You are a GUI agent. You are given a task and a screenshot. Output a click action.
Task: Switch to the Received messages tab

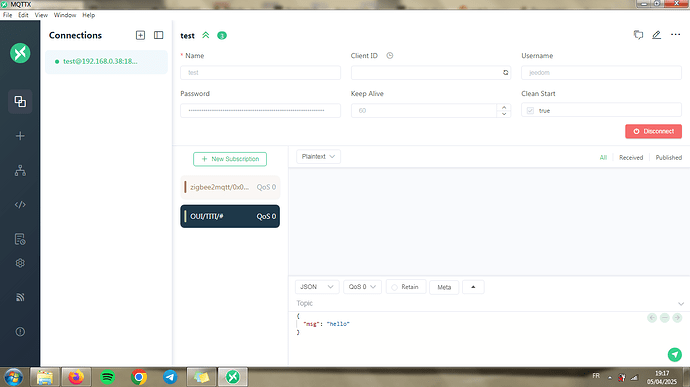click(631, 158)
